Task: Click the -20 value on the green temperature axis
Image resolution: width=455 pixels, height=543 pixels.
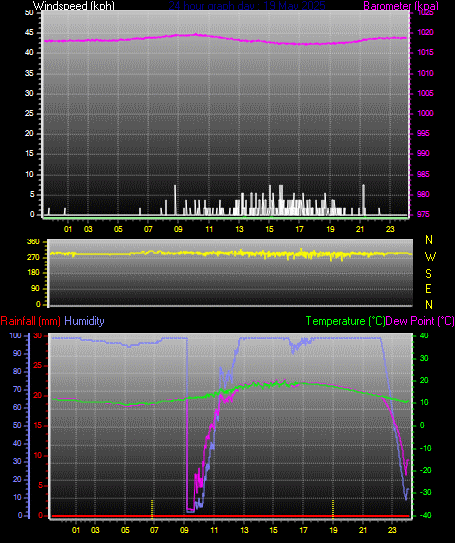Action: (x=426, y=470)
